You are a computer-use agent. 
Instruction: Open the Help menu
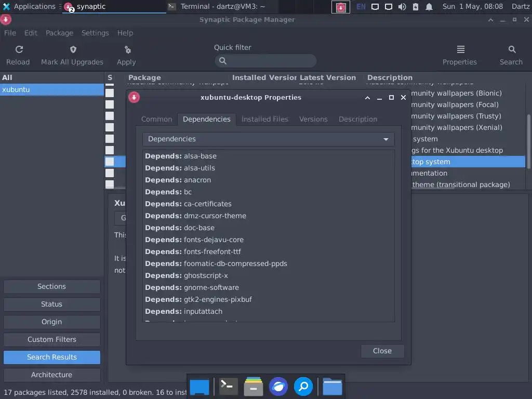[x=125, y=33]
